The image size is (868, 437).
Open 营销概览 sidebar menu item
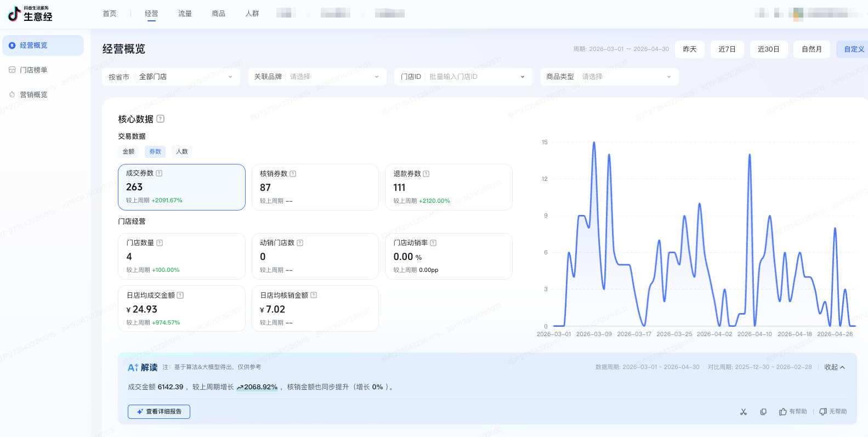(x=43, y=95)
